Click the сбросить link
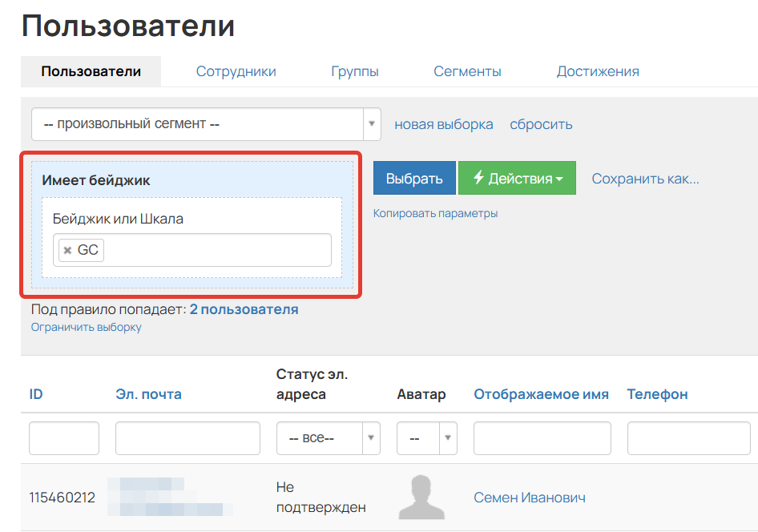Viewport: 758px width, 532px height. point(541,124)
